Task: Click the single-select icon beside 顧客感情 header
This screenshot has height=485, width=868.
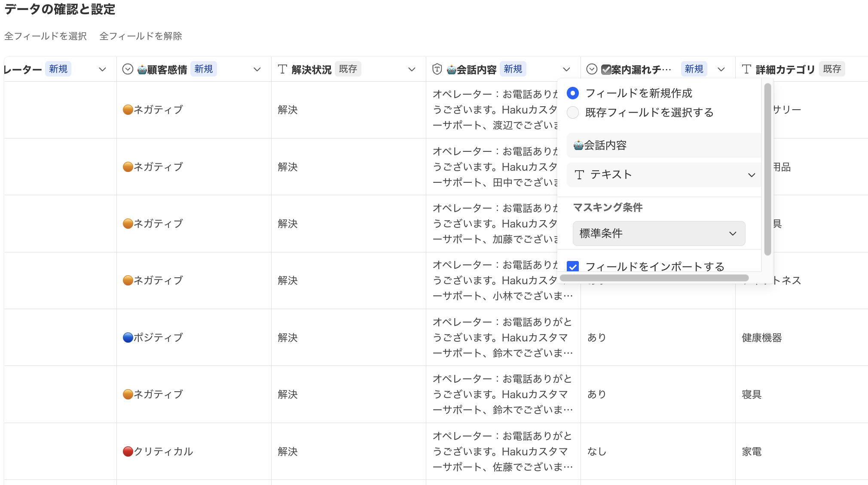Action: coord(128,69)
